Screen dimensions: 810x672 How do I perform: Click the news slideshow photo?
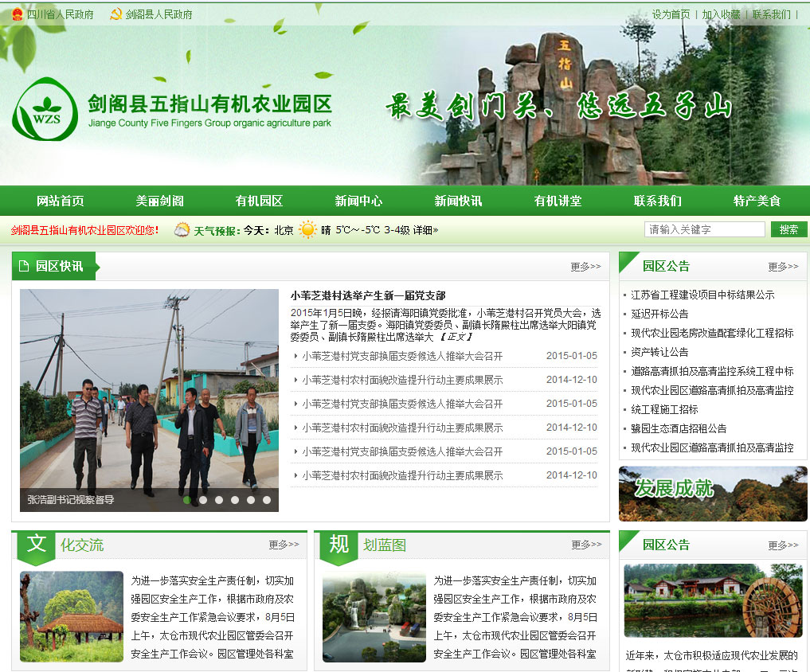point(149,400)
